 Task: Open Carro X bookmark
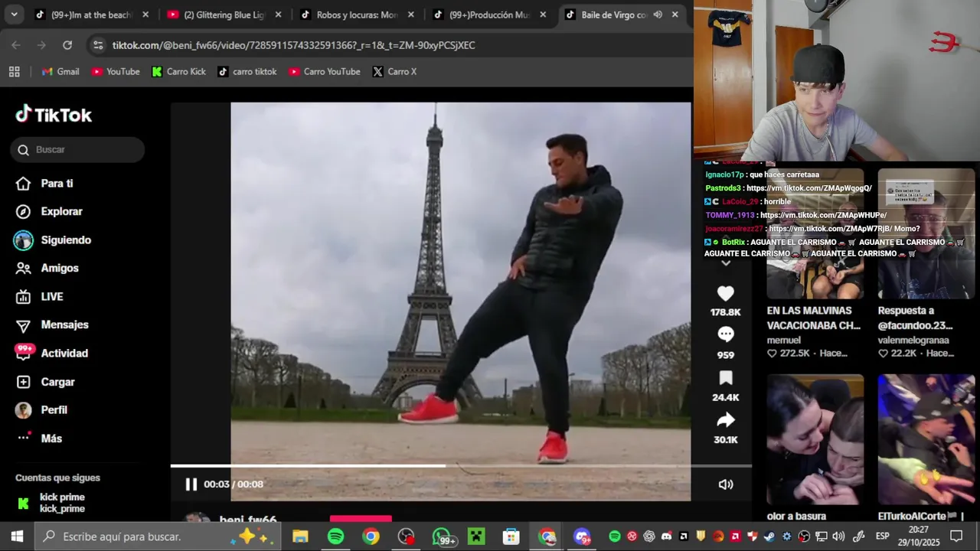tap(395, 71)
